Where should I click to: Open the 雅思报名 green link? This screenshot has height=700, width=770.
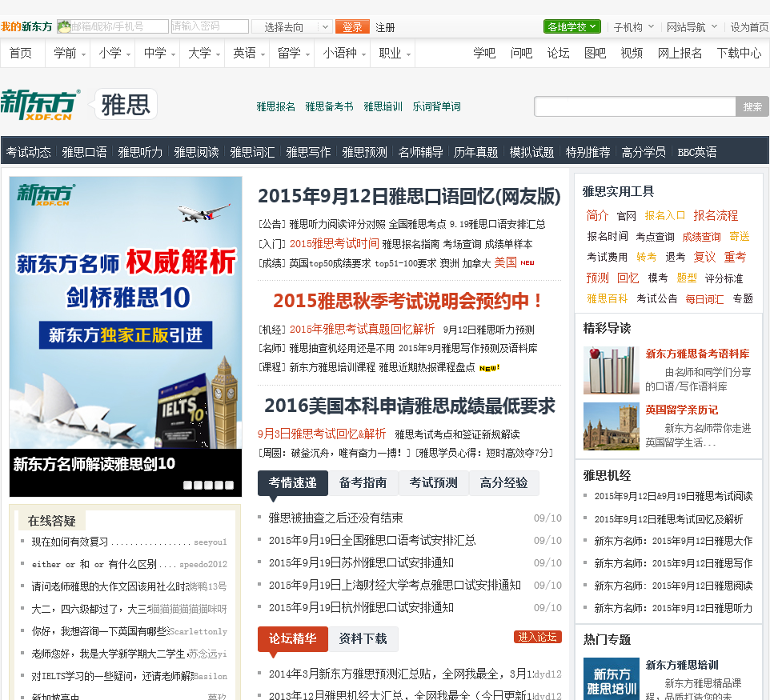tap(276, 106)
